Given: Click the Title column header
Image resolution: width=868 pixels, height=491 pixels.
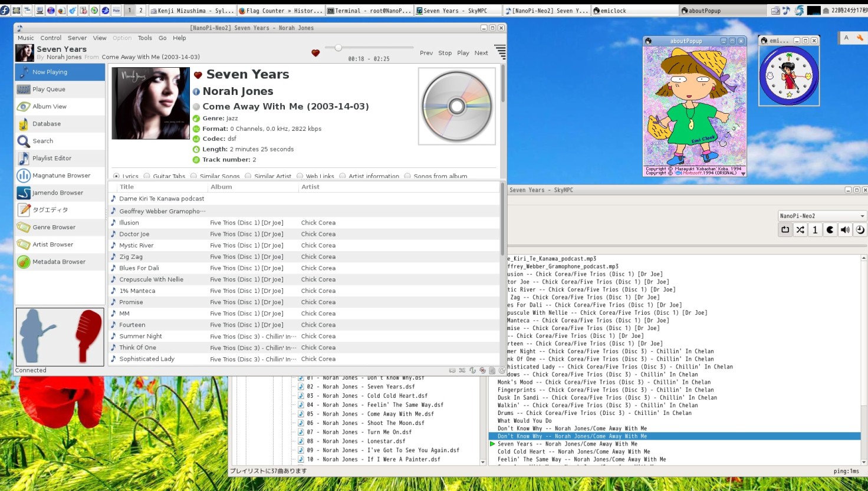Looking at the screenshot, I should click(127, 187).
